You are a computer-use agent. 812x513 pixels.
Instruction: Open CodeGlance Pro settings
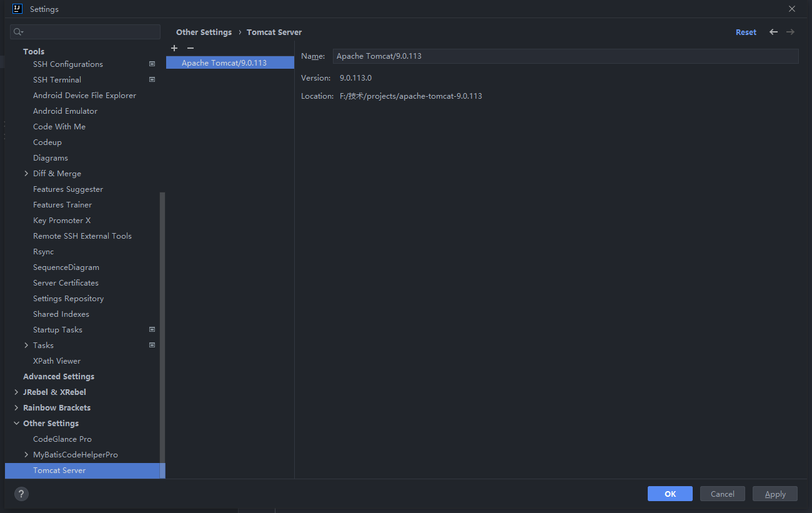pyautogui.click(x=62, y=439)
